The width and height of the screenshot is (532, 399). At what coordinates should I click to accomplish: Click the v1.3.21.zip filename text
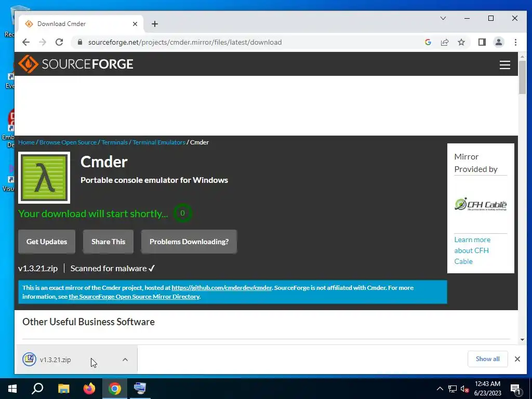[38, 269]
